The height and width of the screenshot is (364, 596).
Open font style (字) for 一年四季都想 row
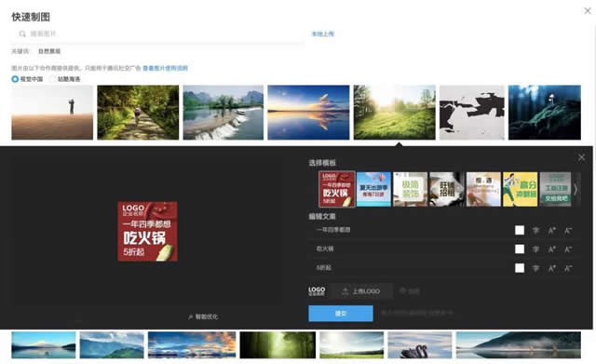536,230
